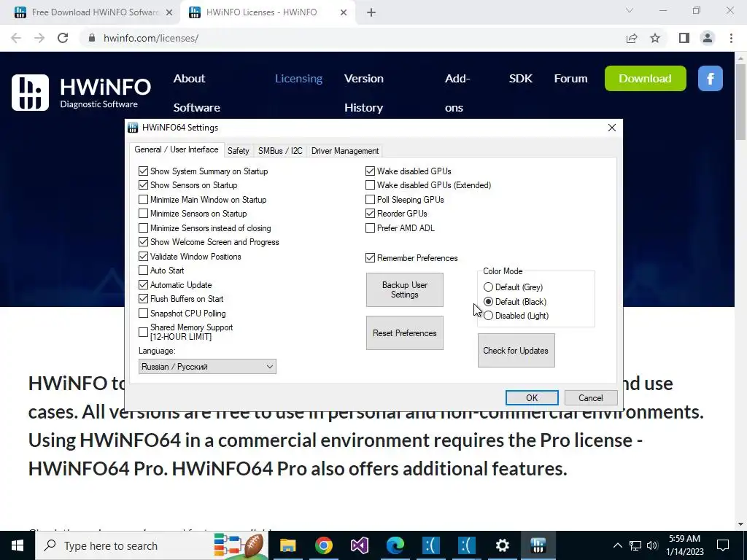
Task: Enable Poll Sleeping GPUs
Action: click(x=370, y=200)
